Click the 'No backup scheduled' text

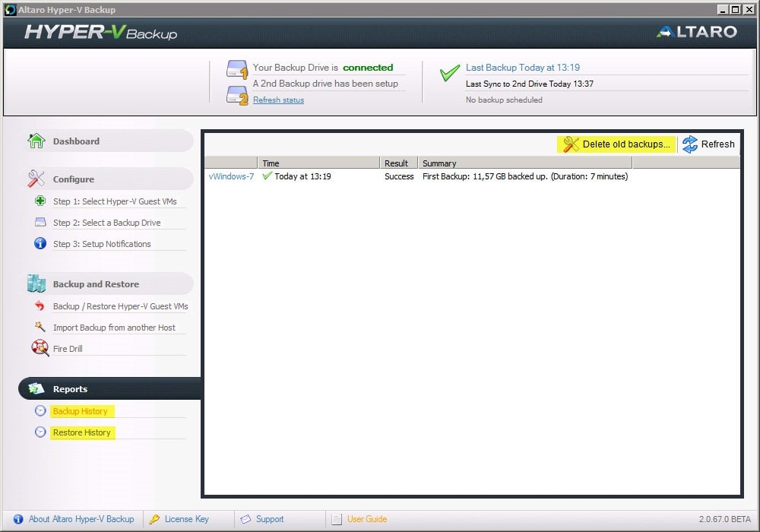pos(504,100)
